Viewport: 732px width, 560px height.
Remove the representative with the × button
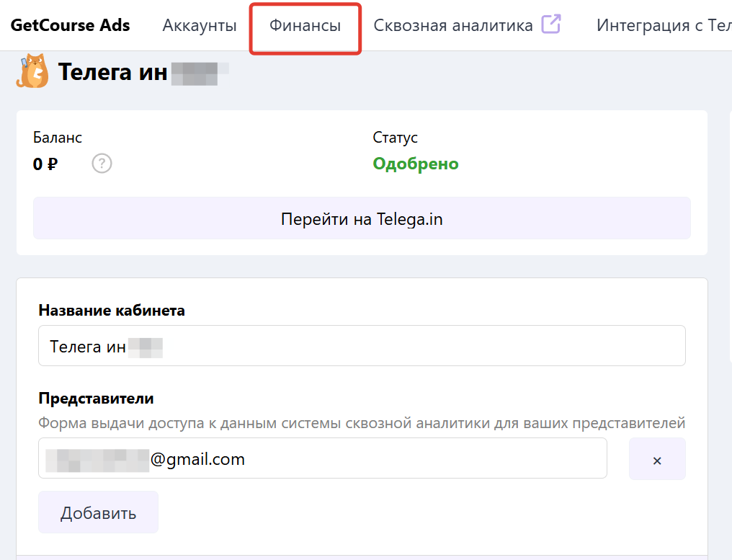(x=656, y=459)
